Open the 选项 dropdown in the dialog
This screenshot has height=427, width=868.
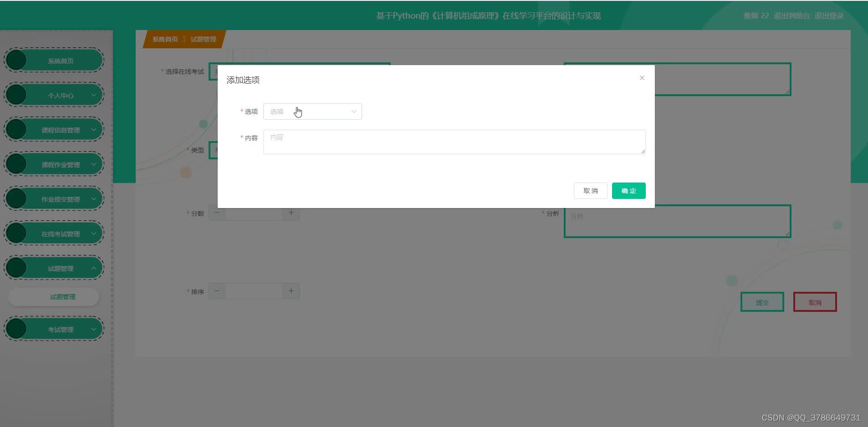(312, 112)
